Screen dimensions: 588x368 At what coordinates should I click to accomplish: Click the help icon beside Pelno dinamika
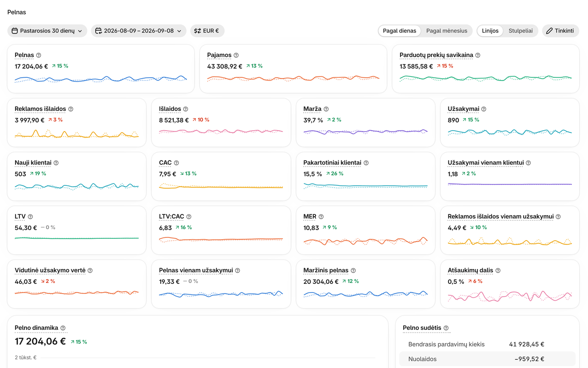point(63,328)
